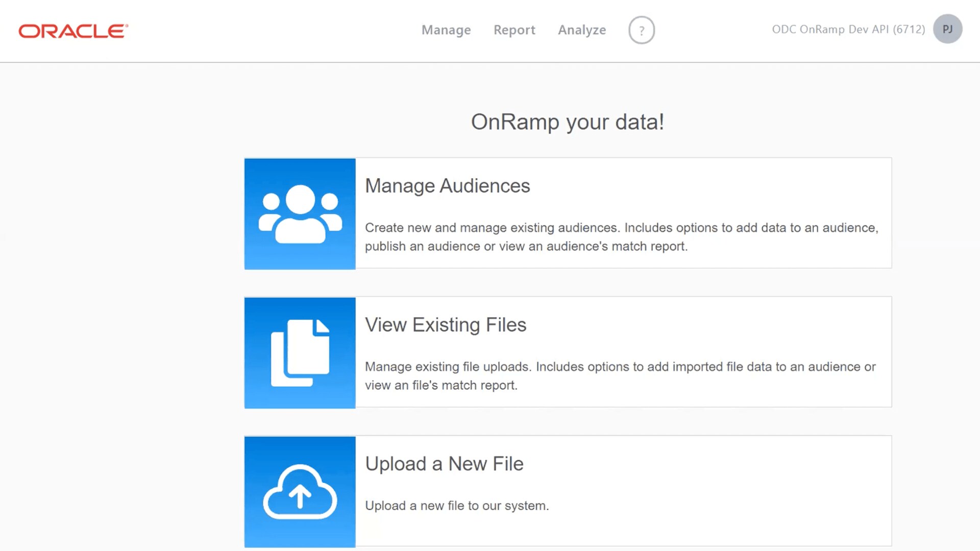Click the Manage Audiences people icon
980x551 pixels.
tap(300, 214)
